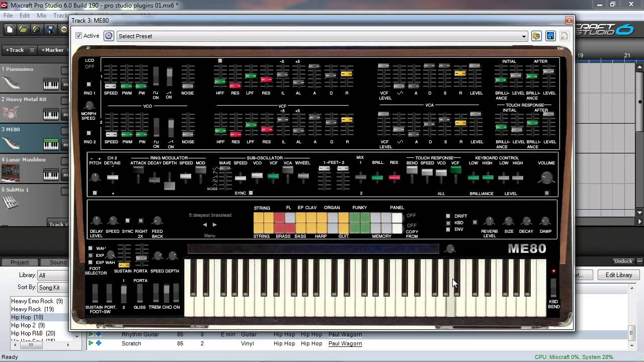Toggle the RND 2 button
This screenshot has height=362, width=644.
pyautogui.click(x=89, y=133)
